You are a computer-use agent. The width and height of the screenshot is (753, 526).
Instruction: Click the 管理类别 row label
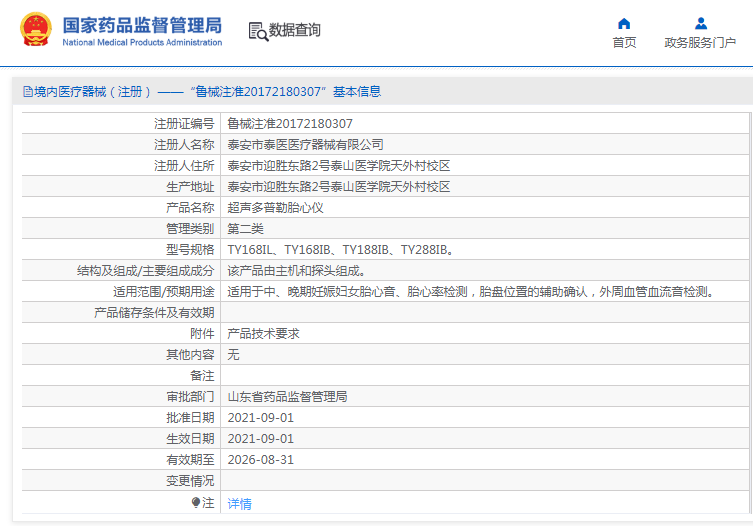190,229
